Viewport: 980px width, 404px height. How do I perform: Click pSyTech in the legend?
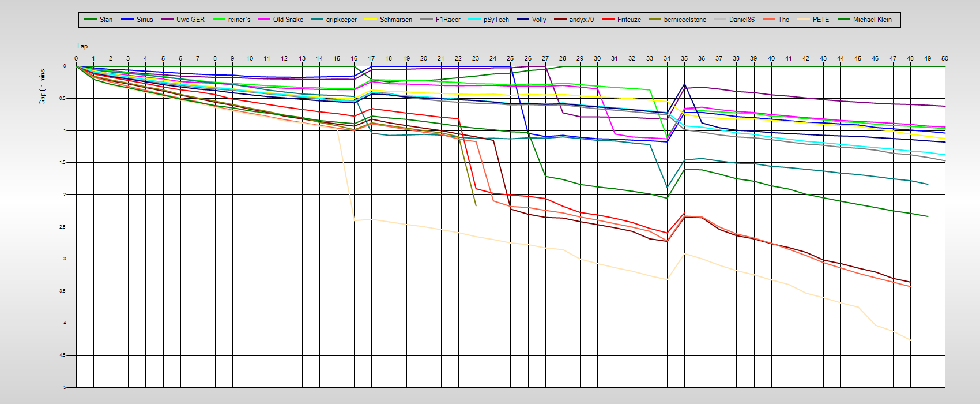tap(489, 20)
